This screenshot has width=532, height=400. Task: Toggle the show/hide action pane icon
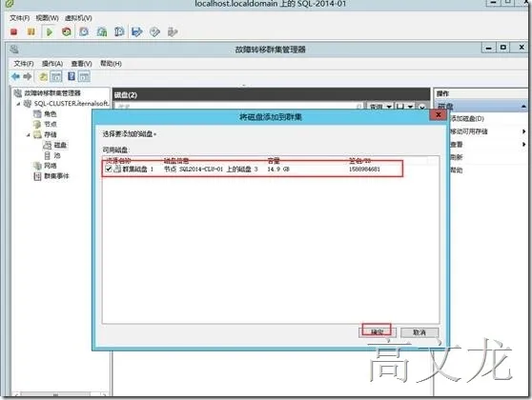(x=84, y=76)
